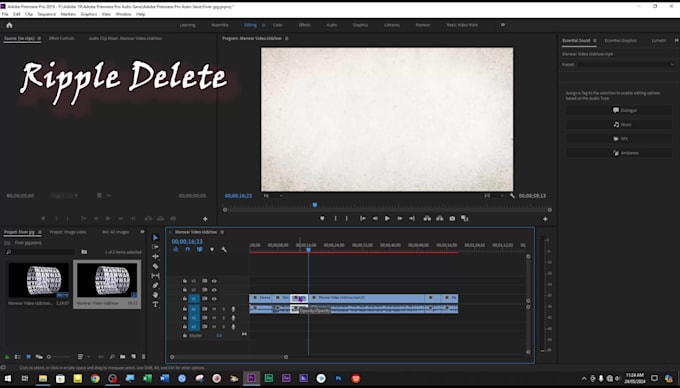Open the File menu
680x388 pixels.
tap(5, 14)
